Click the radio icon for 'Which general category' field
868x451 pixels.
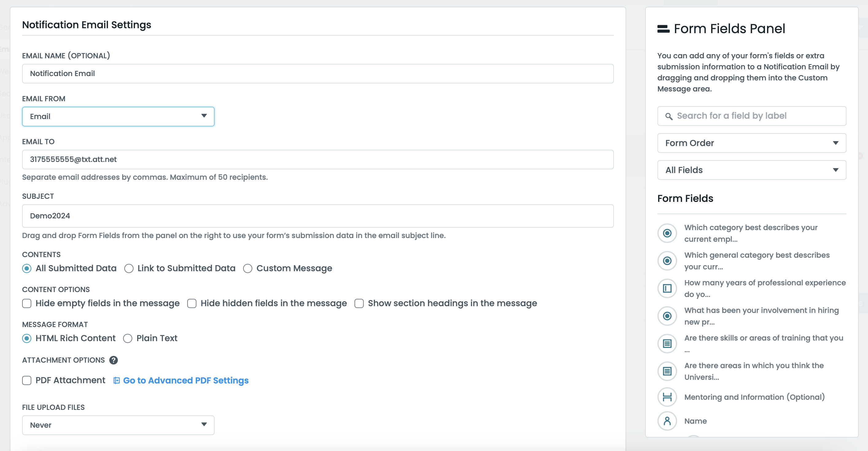pos(667,261)
